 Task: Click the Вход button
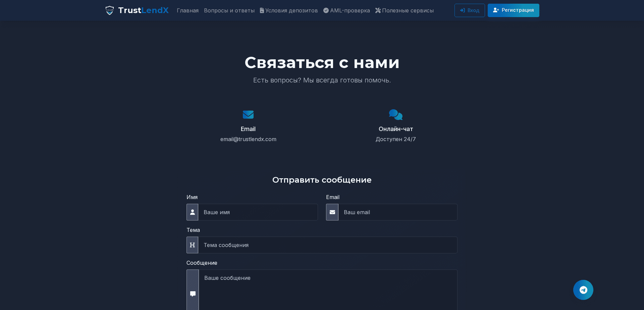[469, 10]
